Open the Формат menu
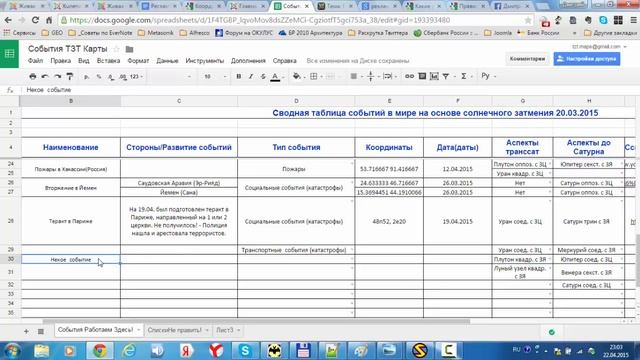The image size is (640, 360). [x=138, y=60]
